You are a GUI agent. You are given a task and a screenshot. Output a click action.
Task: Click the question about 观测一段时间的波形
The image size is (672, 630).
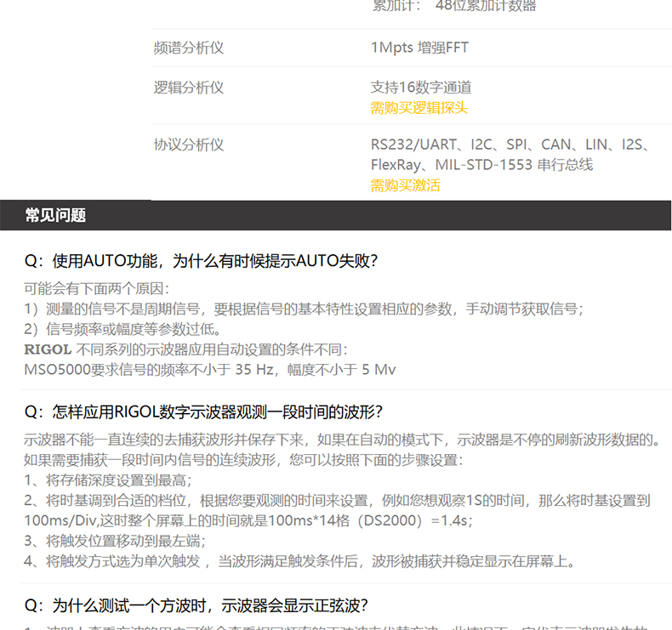(203, 412)
